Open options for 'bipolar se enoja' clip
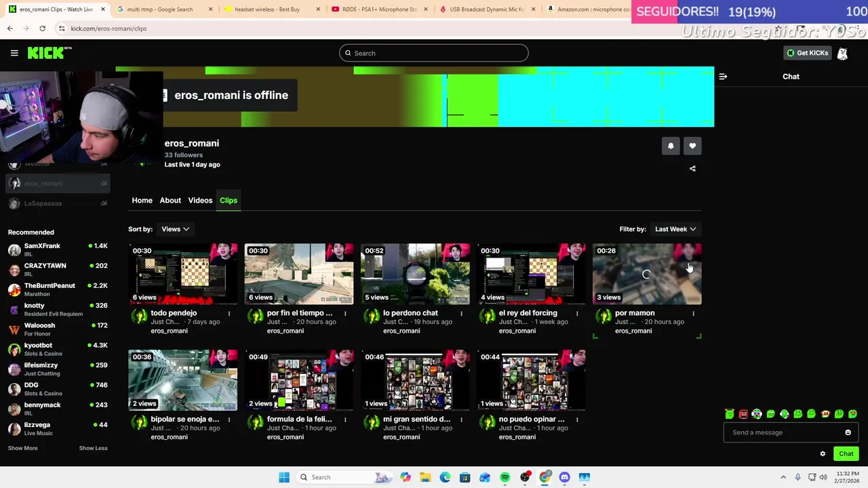Image resolution: width=868 pixels, height=488 pixels. pos(229,420)
